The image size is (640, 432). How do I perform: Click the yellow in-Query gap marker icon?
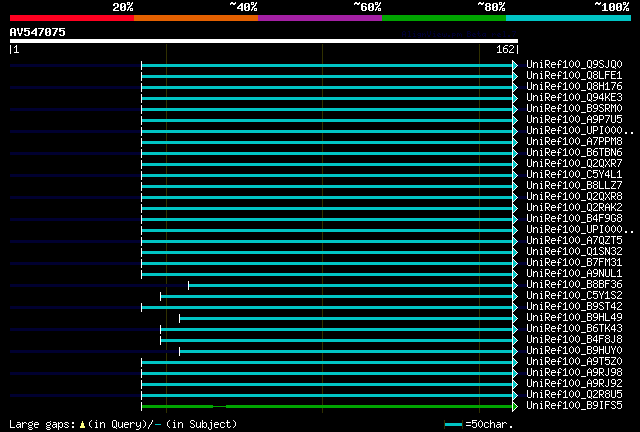coord(82,425)
